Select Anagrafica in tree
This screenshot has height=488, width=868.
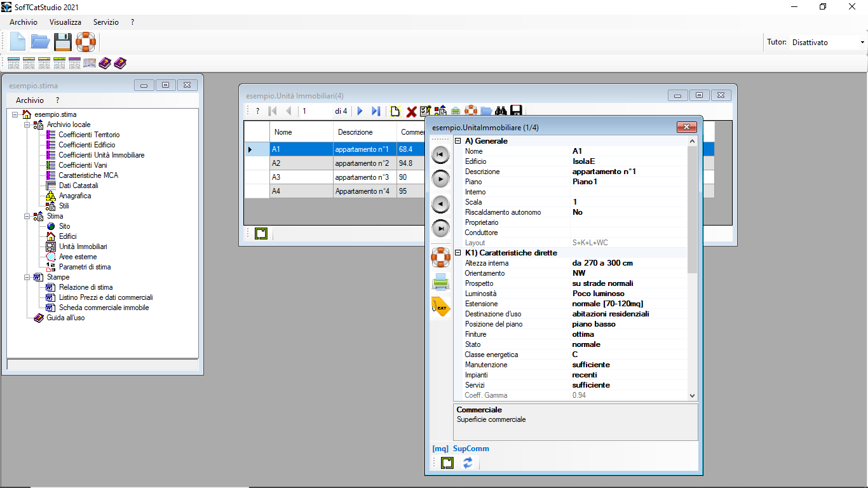point(75,196)
